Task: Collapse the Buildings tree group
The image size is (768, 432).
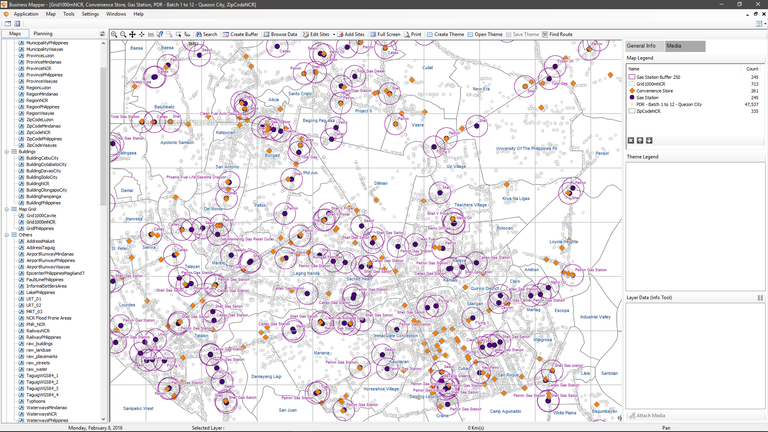Action: click(7, 152)
